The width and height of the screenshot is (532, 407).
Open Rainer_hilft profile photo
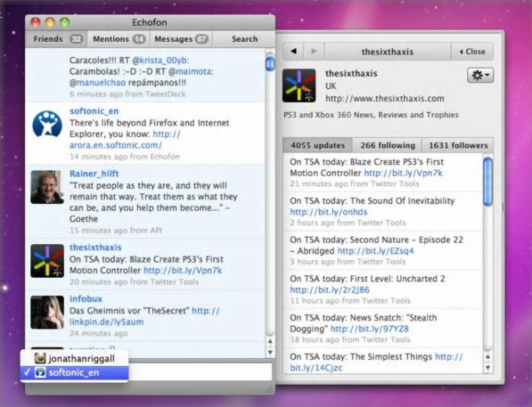point(47,187)
